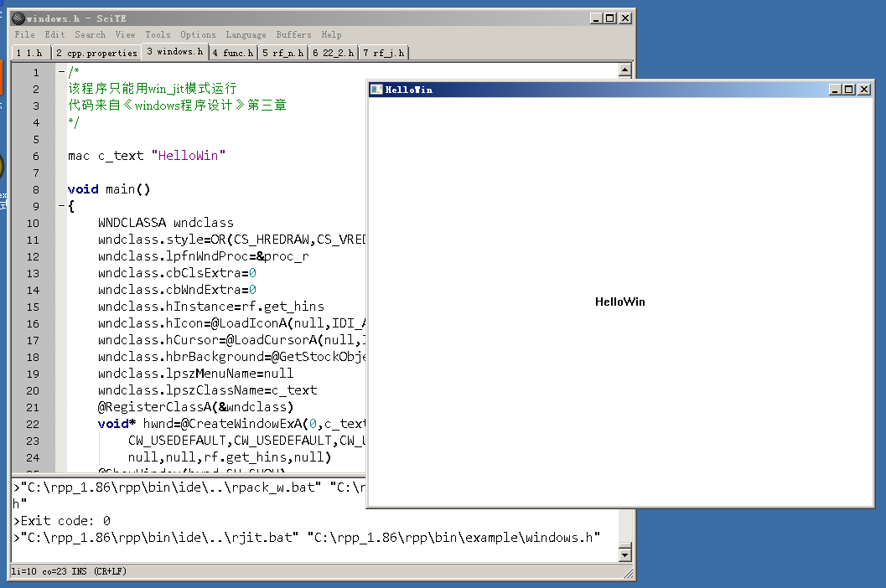Minimize the SciTE window
This screenshot has height=588, width=886.
click(596, 18)
